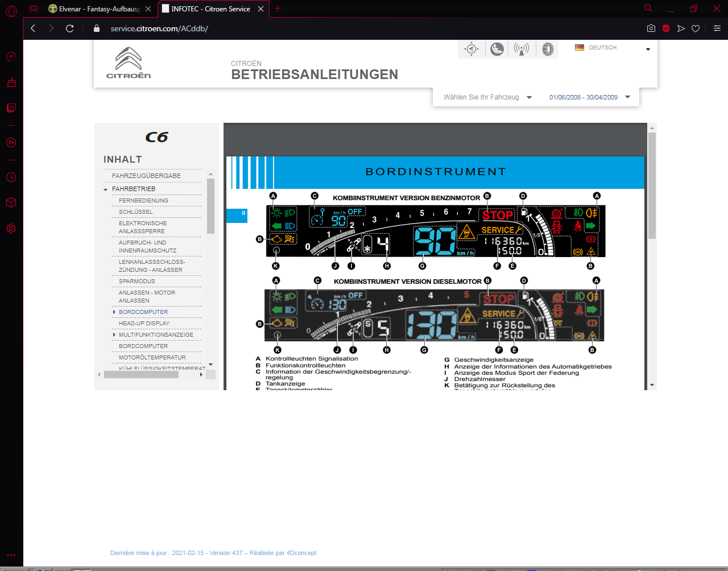This screenshot has height=571, width=728.
Task: Open LENKANLASSSCHLOSS-ZÜNDUNG - ANLASSER entry
Action: [x=152, y=266]
